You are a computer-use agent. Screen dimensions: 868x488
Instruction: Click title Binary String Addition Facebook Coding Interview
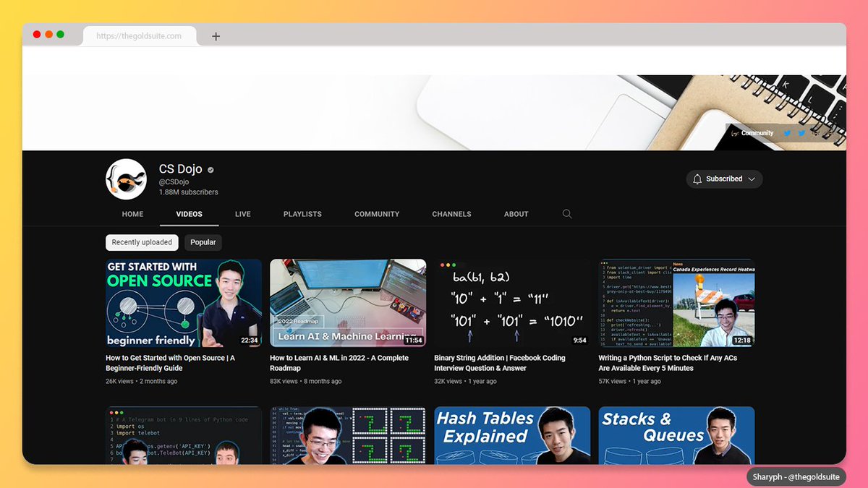tap(500, 363)
